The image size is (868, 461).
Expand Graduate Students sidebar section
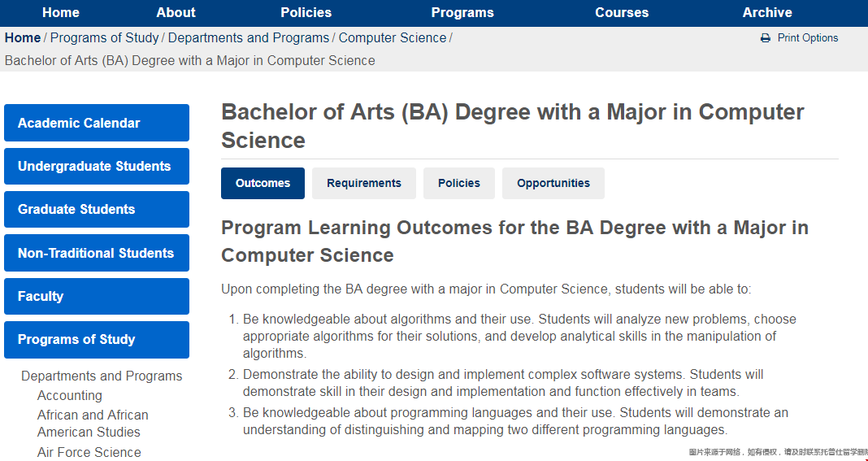coord(97,210)
